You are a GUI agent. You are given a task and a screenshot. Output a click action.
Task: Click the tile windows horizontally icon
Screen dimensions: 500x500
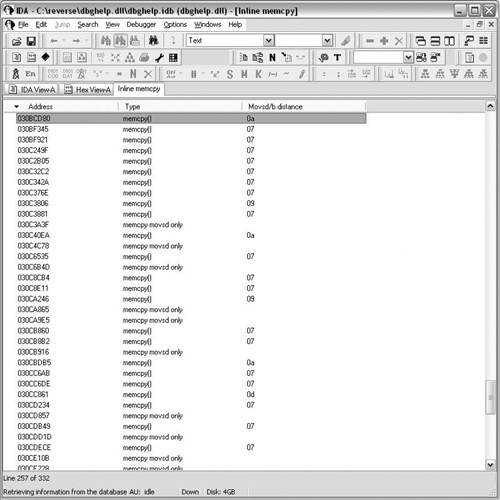click(435, 41)
